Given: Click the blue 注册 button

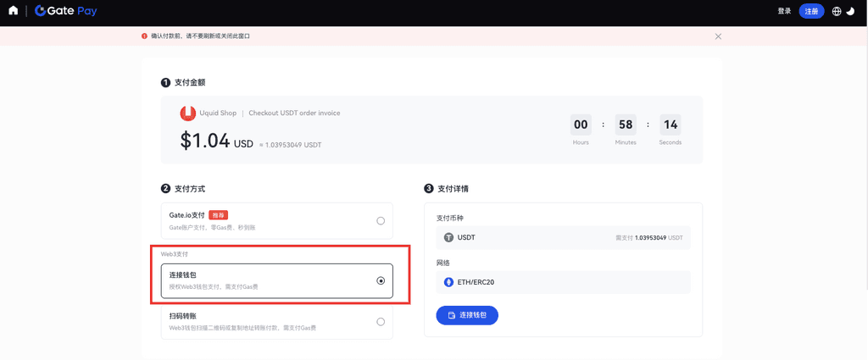Looking at the screenshot, I should 811,11.
